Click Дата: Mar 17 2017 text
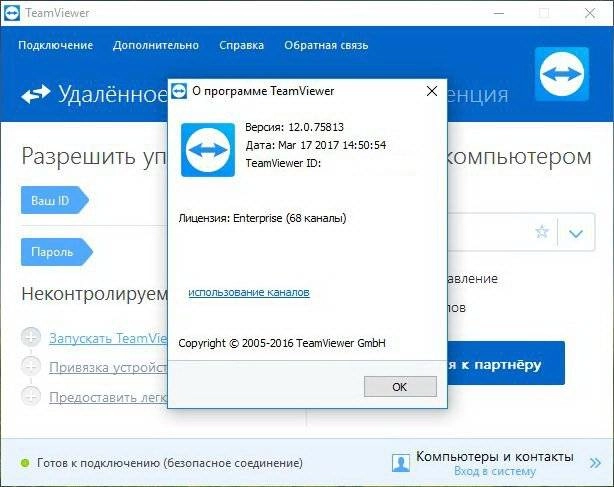Viewport: 614px width, 487px height. pyautogui.click(x=316, y=145)
